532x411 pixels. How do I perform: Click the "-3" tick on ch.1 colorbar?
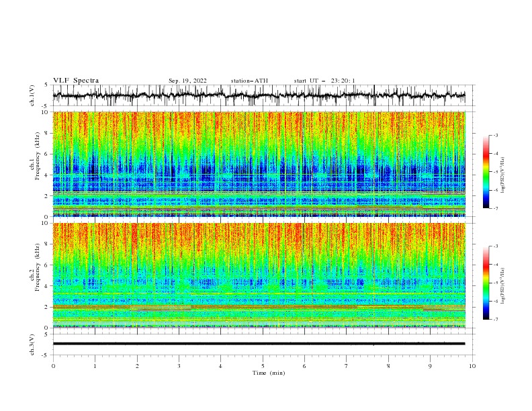click(x=495, y=135)
